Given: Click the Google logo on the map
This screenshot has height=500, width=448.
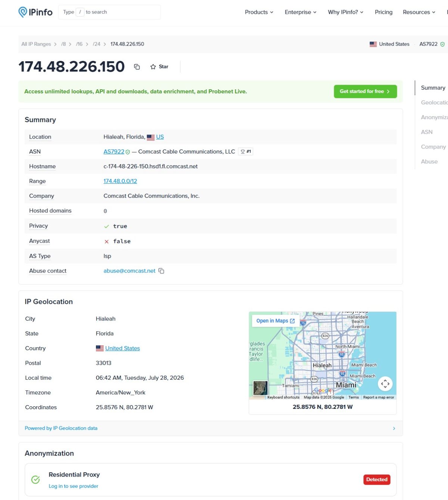Looking at the screenshot, I should pyautogui.click(x=323, y=390).
